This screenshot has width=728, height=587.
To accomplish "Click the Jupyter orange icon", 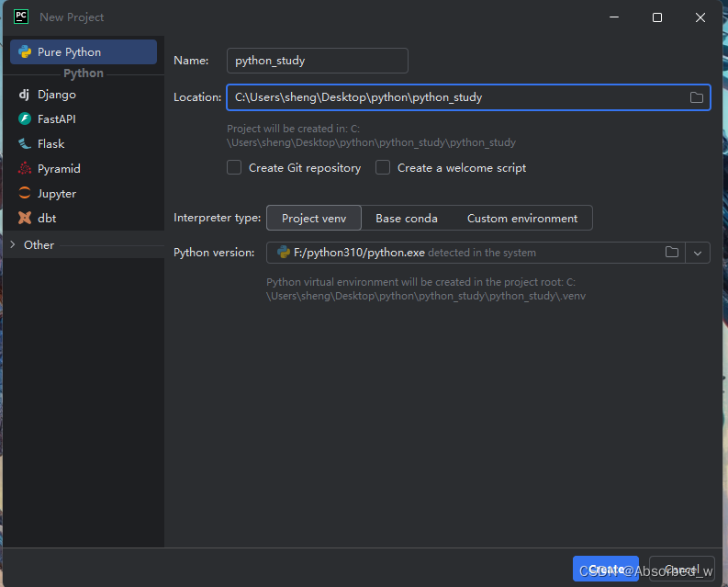I will pyautogui.click(x=25, y=193).
